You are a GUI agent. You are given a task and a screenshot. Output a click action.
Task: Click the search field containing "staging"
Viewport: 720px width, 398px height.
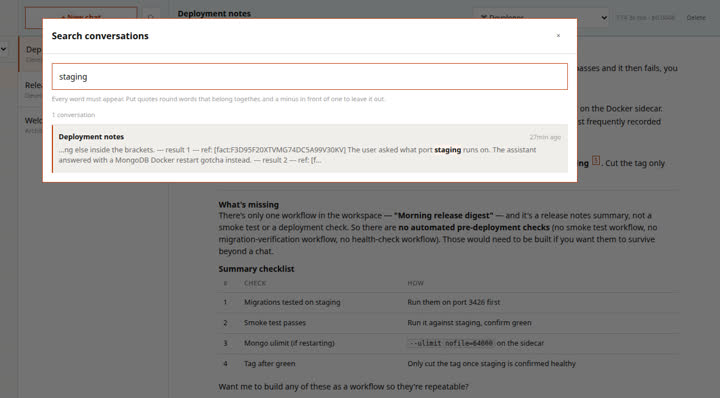(x=309, y=77)
